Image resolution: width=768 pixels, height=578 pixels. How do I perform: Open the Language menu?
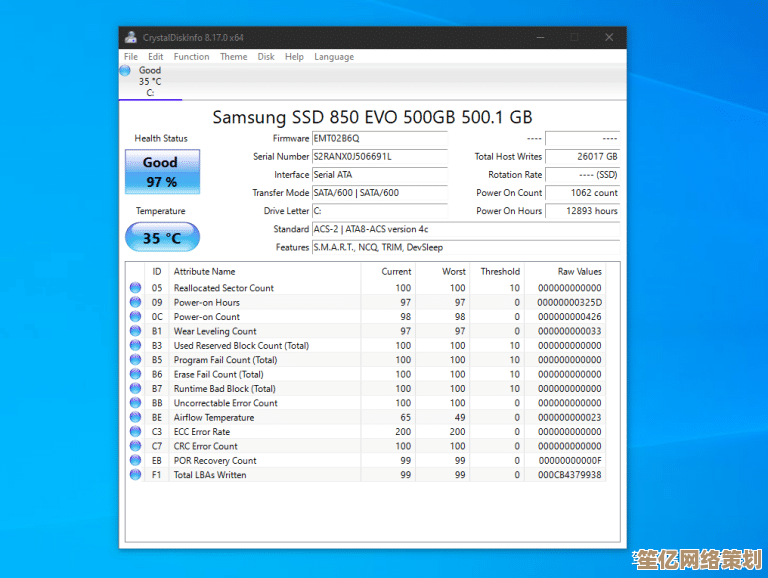(x=334, y=57)
